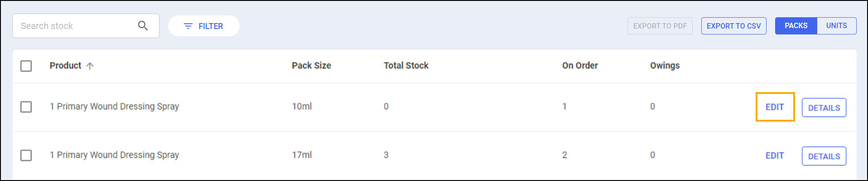Click the Product sort arrow icon

coord(90,66)
